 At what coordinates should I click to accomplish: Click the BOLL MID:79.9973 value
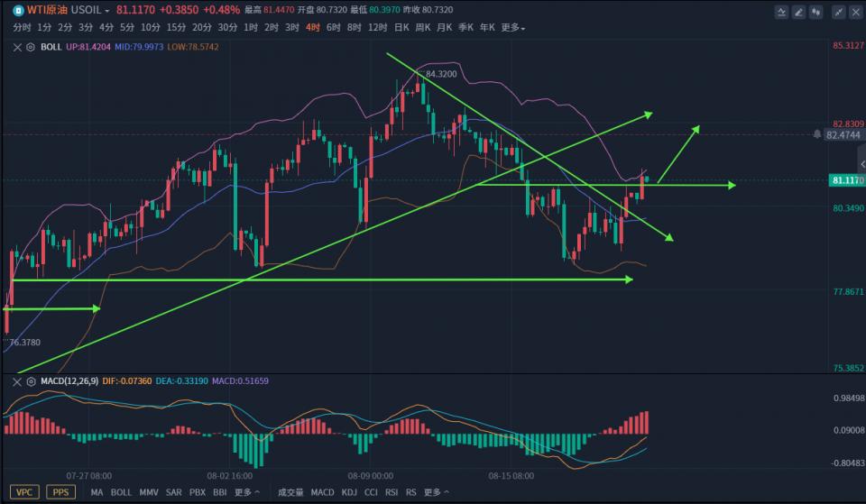[139, 48]
